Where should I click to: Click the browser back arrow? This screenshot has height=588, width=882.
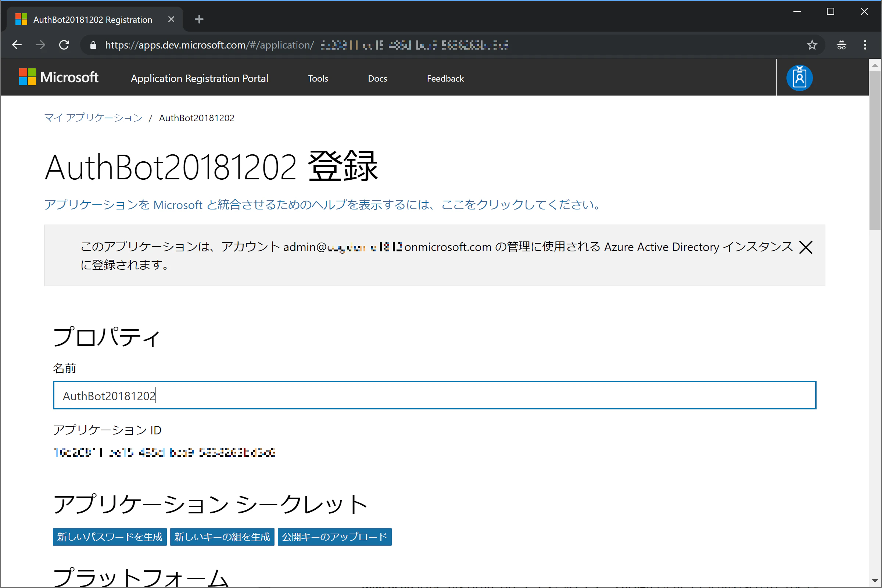pyautogui.click(x=17, y=45)
